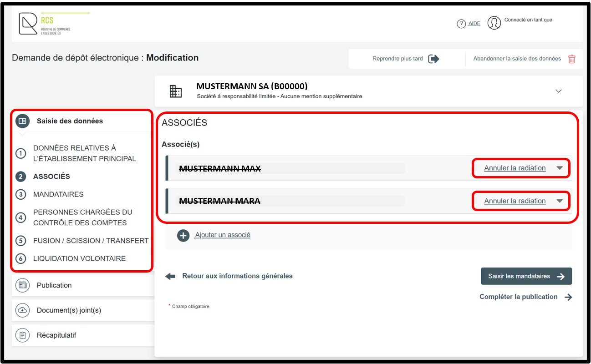591x364 pixels.
Task: Expand dropdown arrow for MUSTERMANN MAX row
Action: 560,168
